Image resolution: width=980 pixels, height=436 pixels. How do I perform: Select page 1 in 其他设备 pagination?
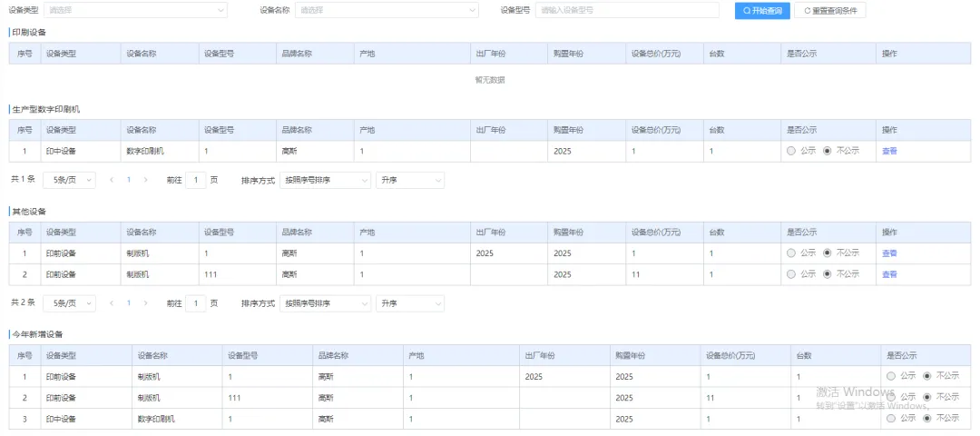click(x=129, y=303)
